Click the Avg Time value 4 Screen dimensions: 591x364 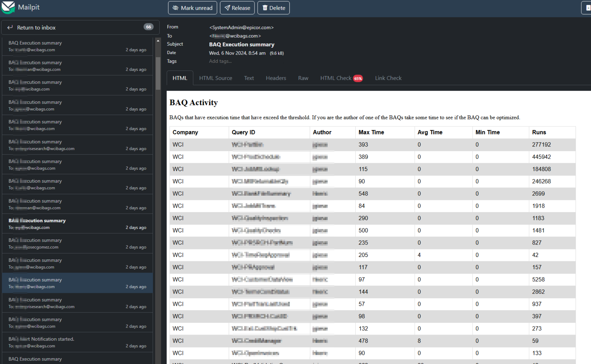click(x=419, y=255)
